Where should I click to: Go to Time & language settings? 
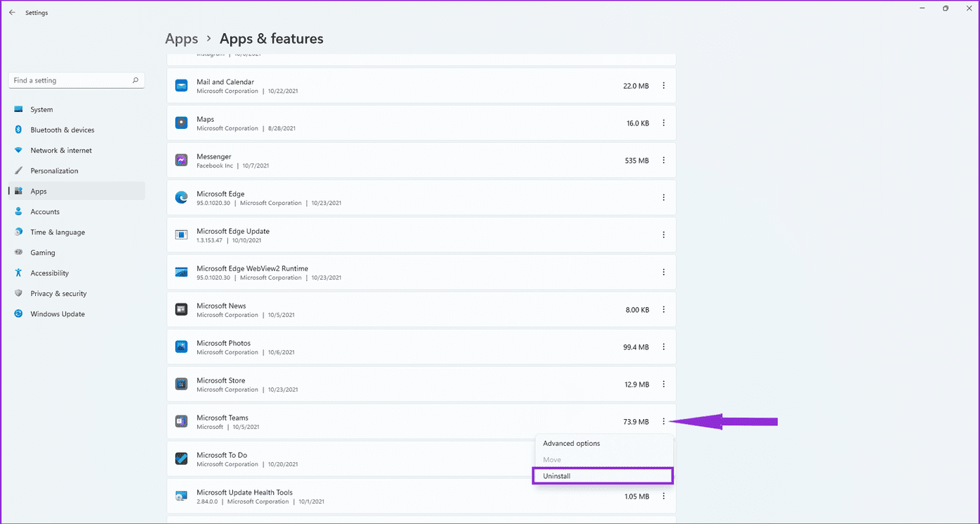click(x=77, y=232)
